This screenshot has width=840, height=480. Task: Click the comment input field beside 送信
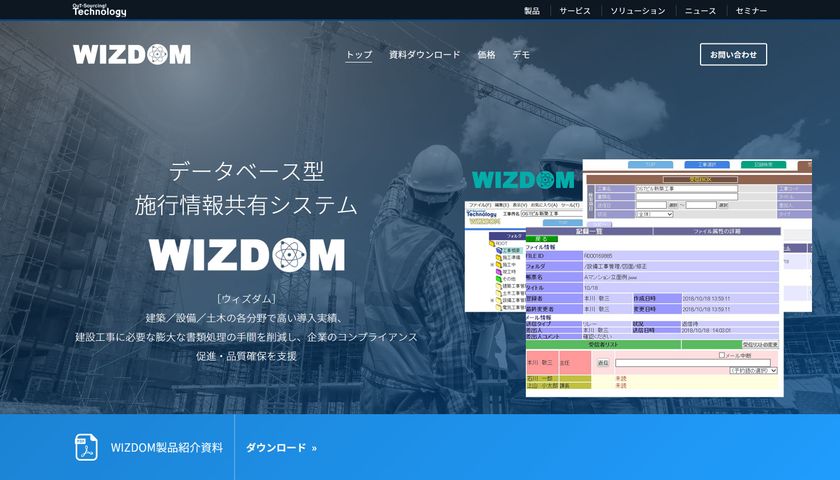click(x=693, y=363)
